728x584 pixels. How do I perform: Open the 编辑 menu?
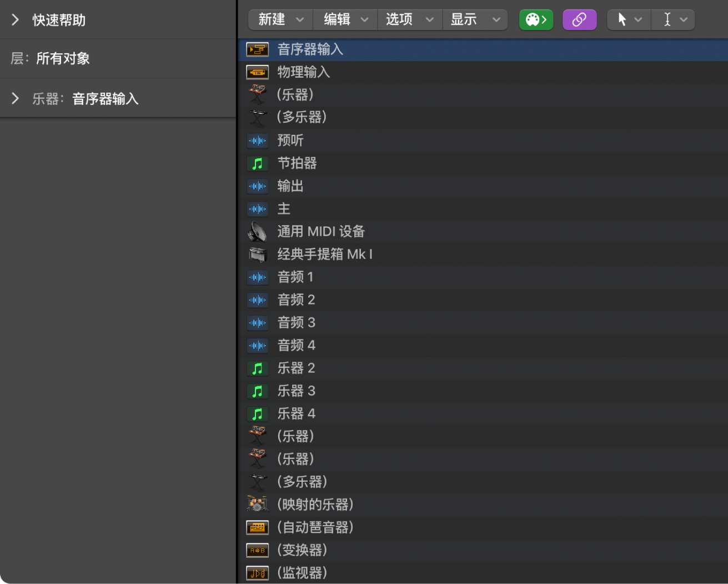tap(344, 19)
